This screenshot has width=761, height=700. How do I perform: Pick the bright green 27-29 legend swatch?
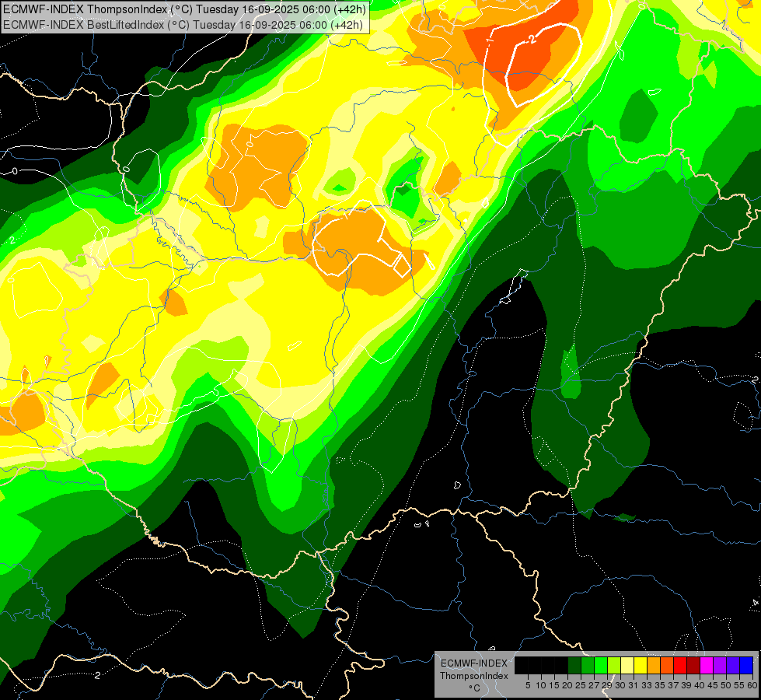pos(601,665)
